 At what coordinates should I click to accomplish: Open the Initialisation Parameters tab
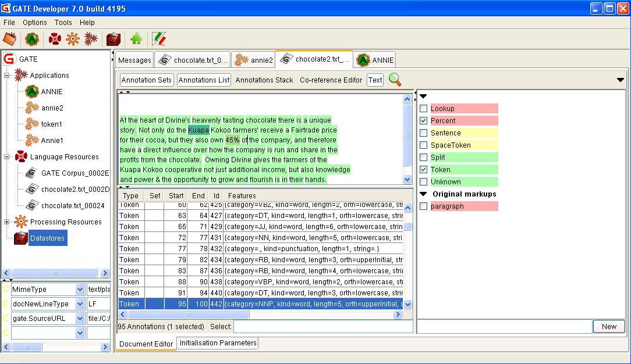click(218, 343)
